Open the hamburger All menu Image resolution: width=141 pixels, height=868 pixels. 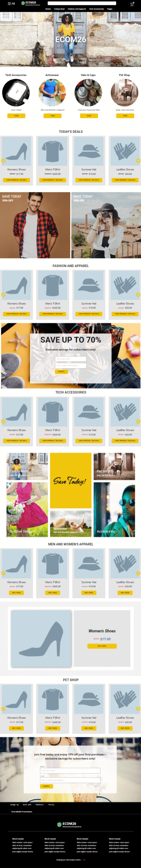pos(11,3)
